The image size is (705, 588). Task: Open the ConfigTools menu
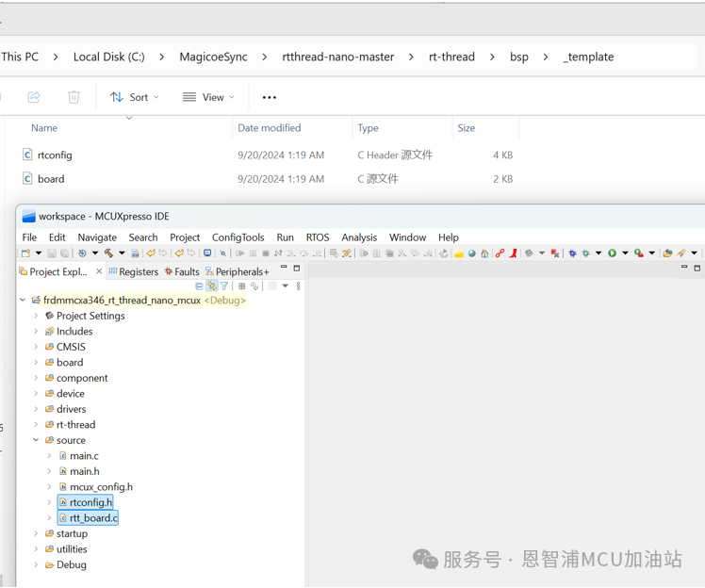point(238,237)
